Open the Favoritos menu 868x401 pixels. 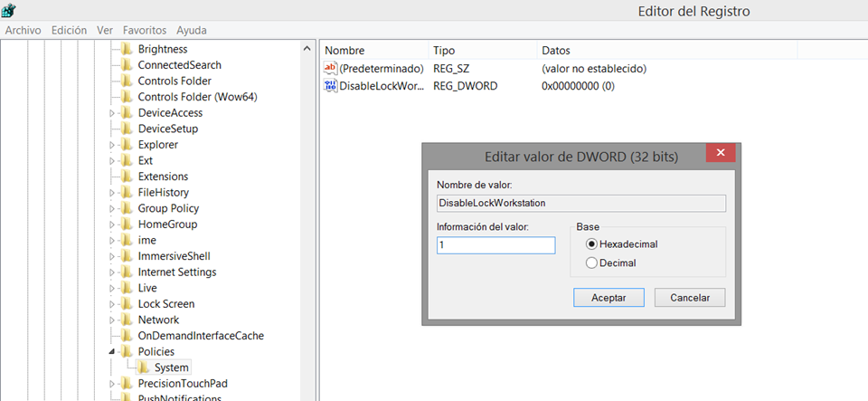tap(145, 30)
